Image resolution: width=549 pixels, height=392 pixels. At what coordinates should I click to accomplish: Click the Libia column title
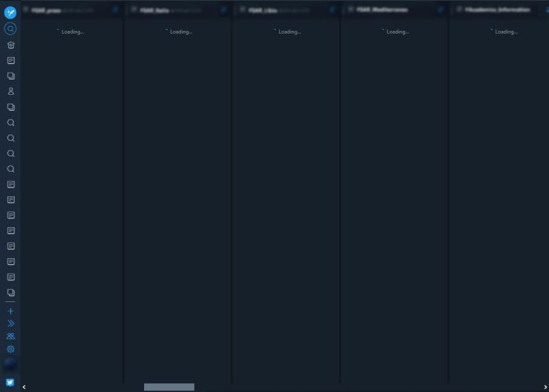(x=263, y=10)
